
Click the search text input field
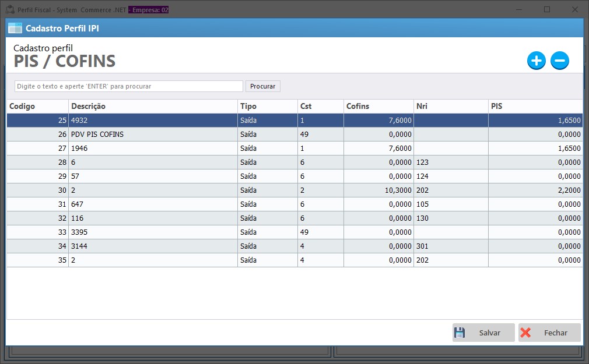(128, 86)
